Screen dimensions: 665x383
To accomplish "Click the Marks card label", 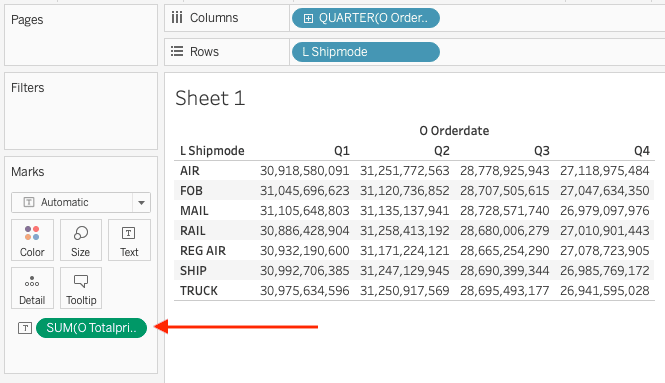I will [28, 172].
